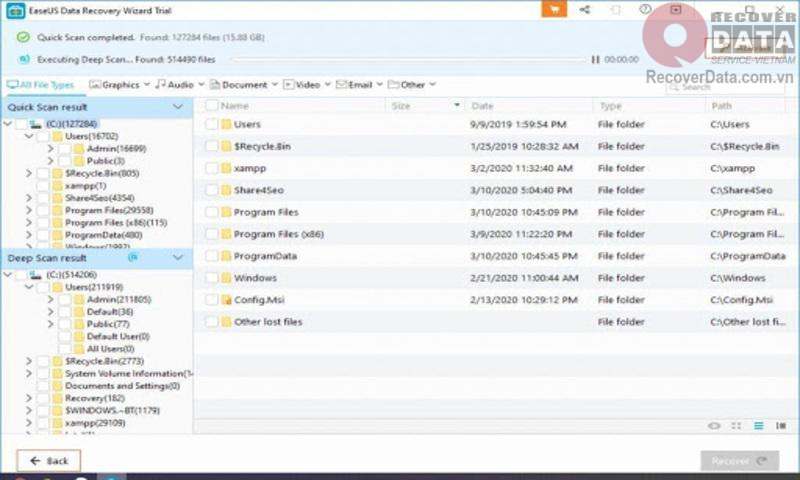Select the Users folder icon in file list
Viewport: 800px width, 480px height.
(226, 124)
